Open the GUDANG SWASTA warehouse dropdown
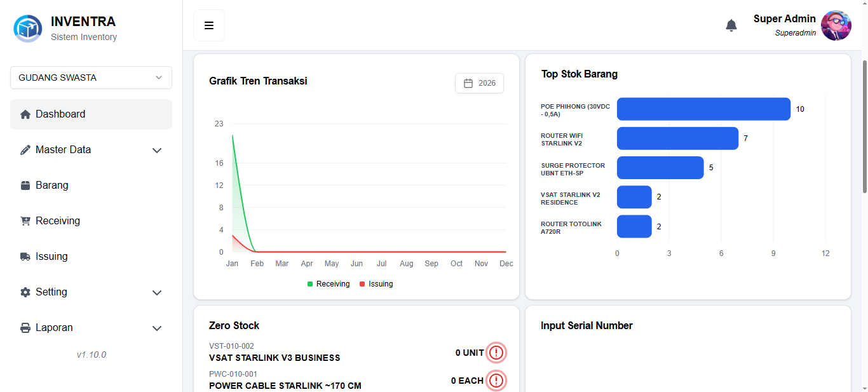This screenshot has height=392, width=868. point(91,77)
